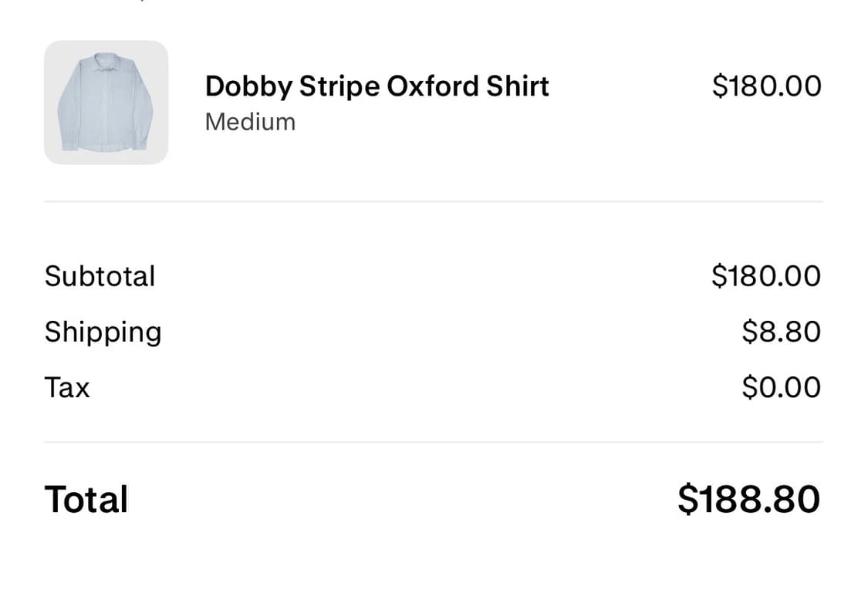
Task: Select the Tax label
Action: (x=67, y=387)
